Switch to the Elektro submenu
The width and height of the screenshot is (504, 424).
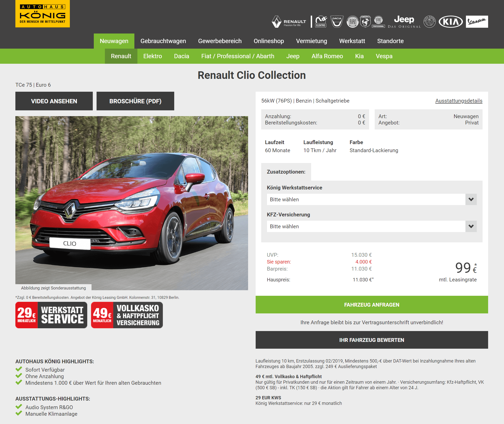(153, 56)
